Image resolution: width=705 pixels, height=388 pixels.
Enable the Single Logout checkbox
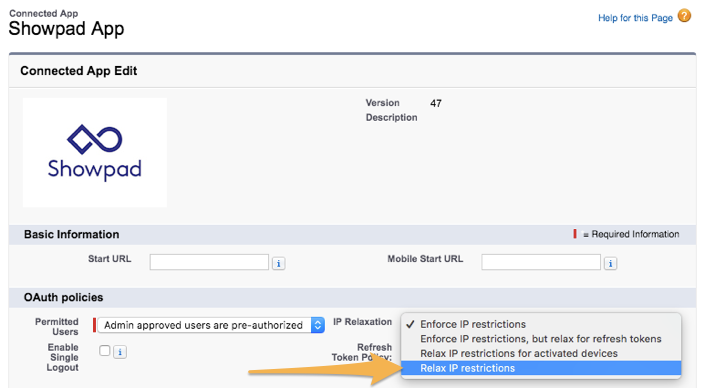point(105,351)
